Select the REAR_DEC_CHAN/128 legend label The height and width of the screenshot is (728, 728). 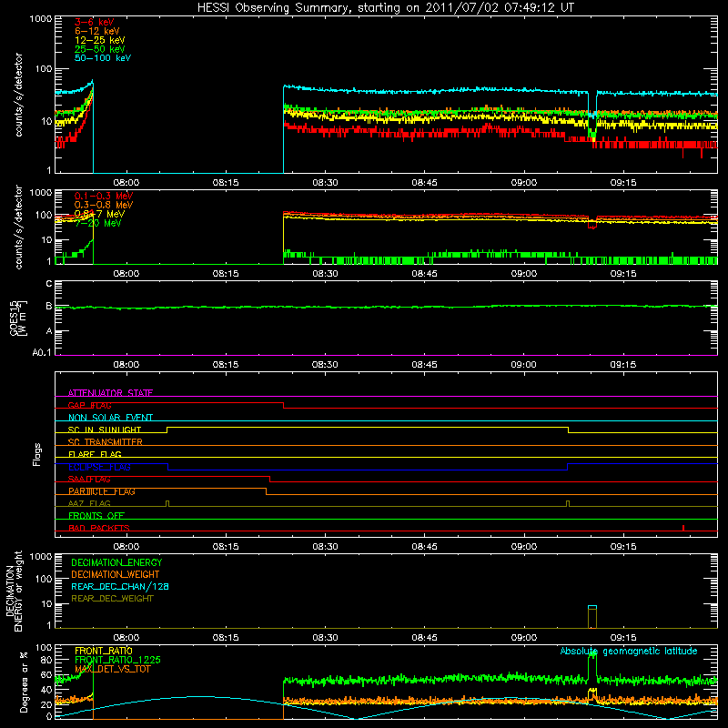click(120, 586)
